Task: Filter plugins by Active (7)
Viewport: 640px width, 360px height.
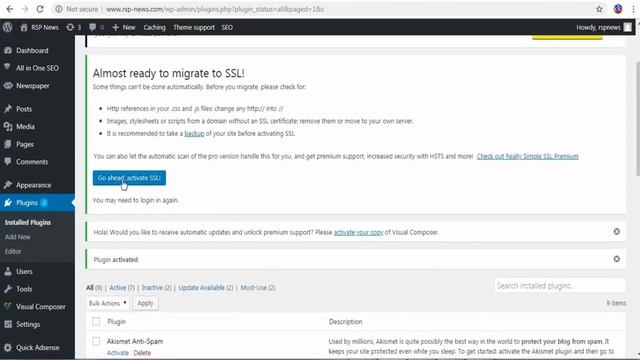Action: 122,288
